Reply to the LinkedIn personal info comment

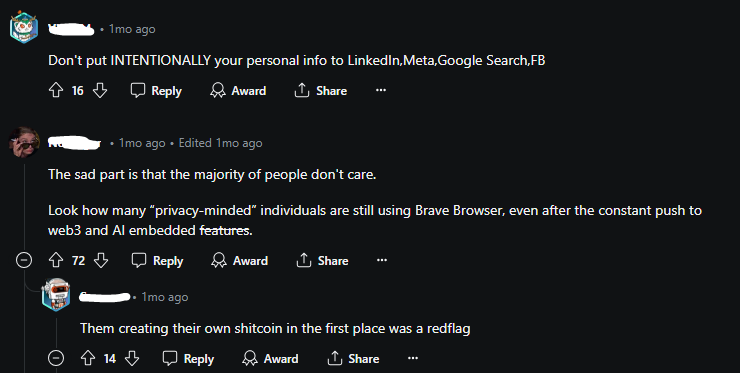coord(156,90)
